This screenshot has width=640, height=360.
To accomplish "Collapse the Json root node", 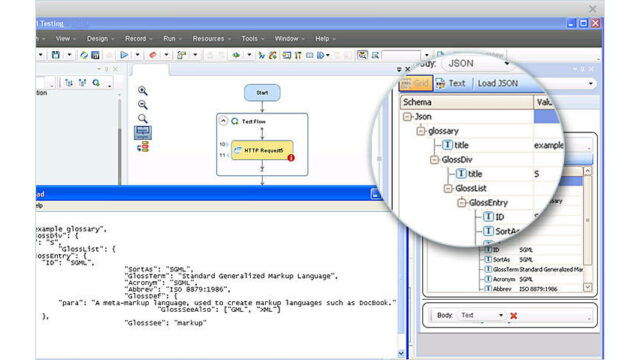I will pos(407,117).
